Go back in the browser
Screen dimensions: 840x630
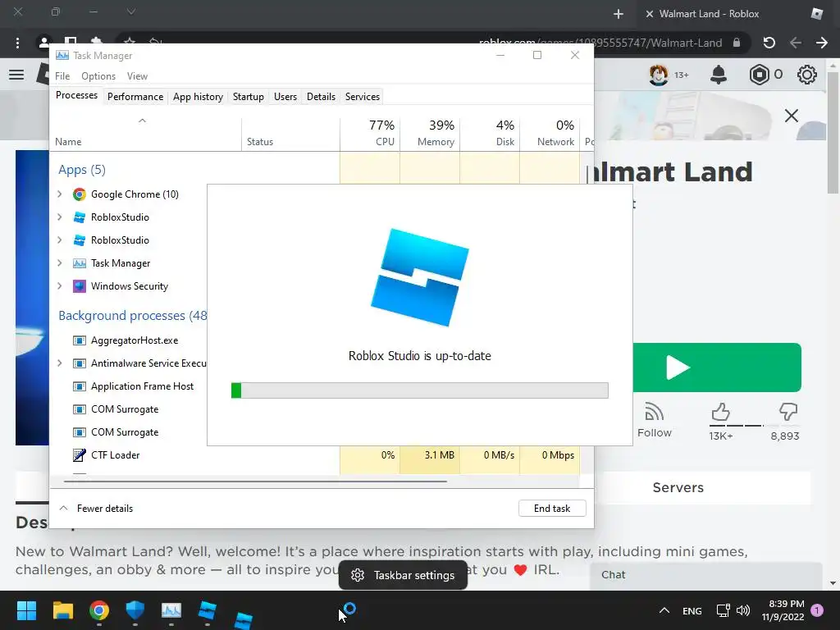pos(796,43)
